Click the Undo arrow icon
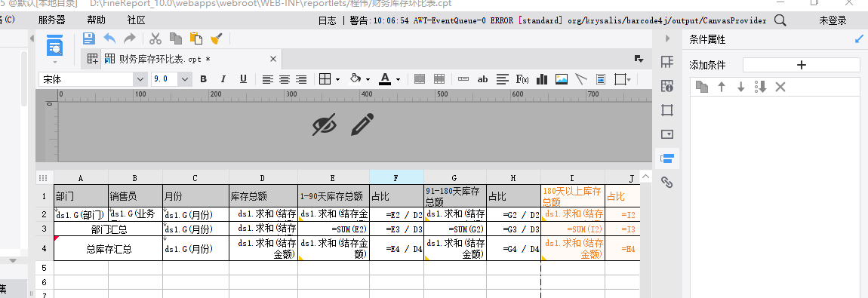 click(109, 38)
